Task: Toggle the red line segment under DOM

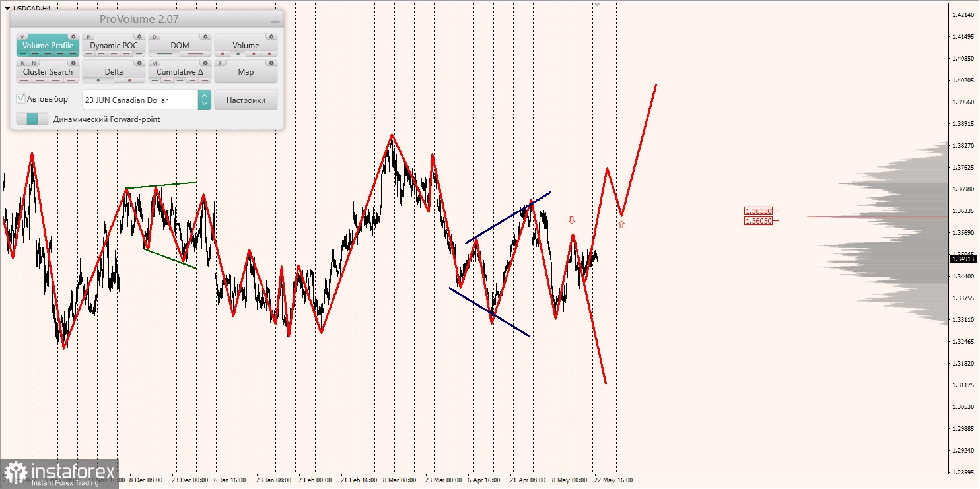Action: pos(195,53)
